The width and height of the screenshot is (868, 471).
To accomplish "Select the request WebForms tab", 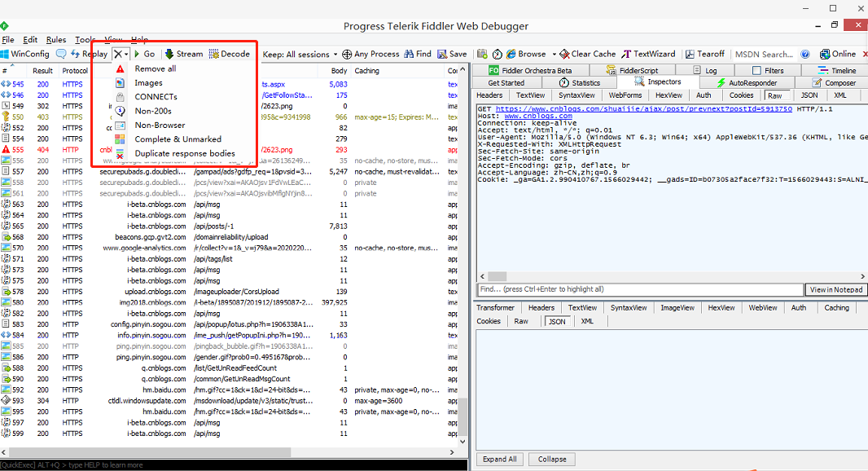I will [625, 95].
